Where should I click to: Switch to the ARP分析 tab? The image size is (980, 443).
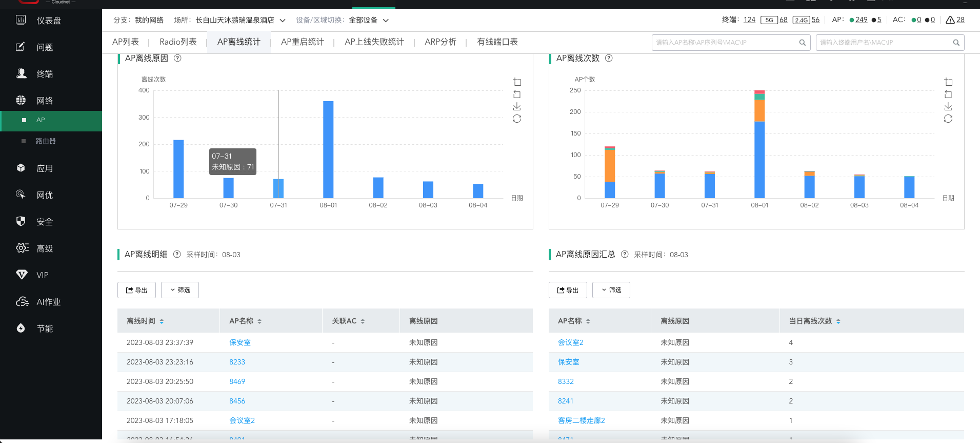[440, 42]
